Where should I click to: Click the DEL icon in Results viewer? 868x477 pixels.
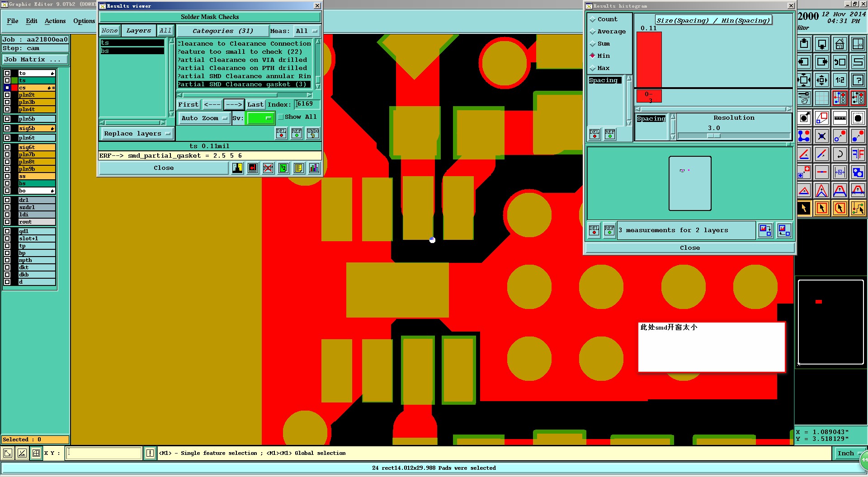pyautogui.click(x=281, y=133)
